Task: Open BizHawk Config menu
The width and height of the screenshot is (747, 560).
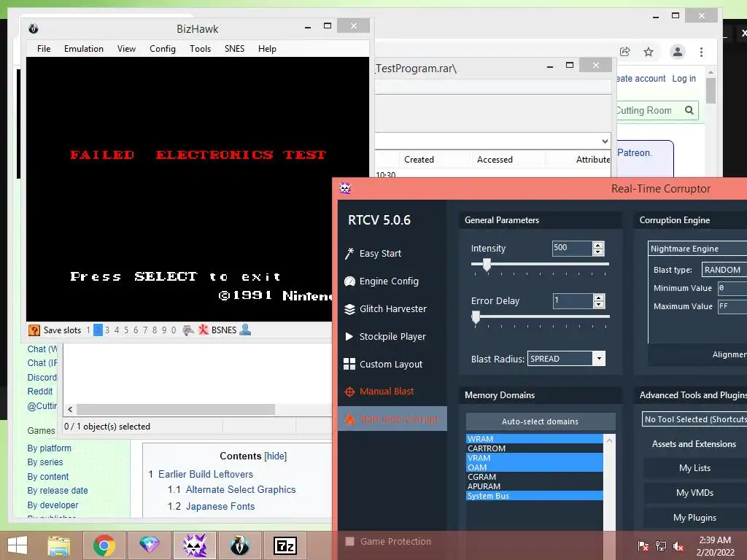Action: (x=163, y=49)
